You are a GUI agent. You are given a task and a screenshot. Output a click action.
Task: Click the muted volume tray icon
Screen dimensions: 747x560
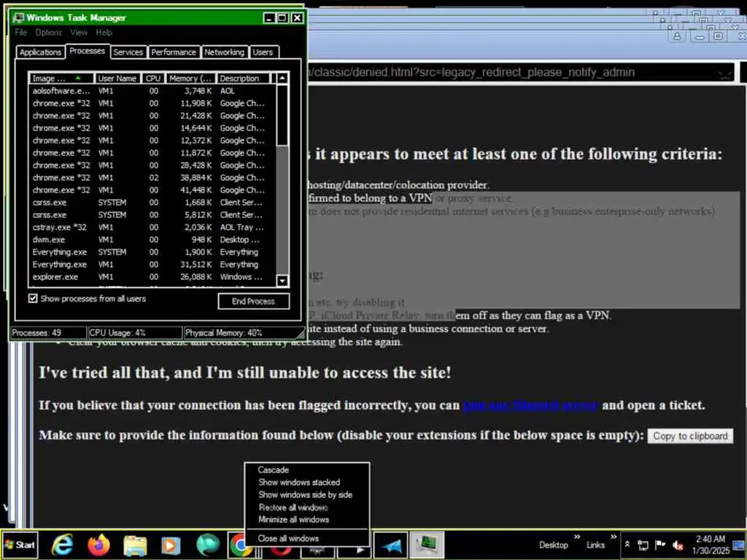click(677, 545)
